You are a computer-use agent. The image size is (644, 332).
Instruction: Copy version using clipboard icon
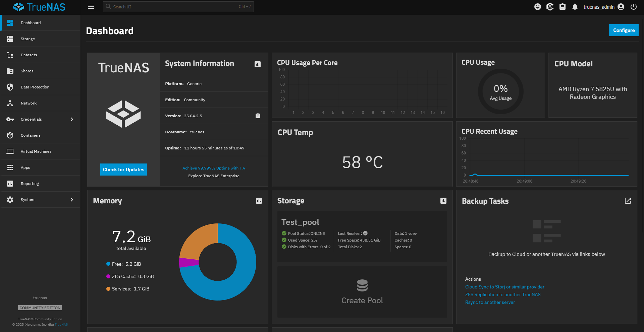coord(258,116)
